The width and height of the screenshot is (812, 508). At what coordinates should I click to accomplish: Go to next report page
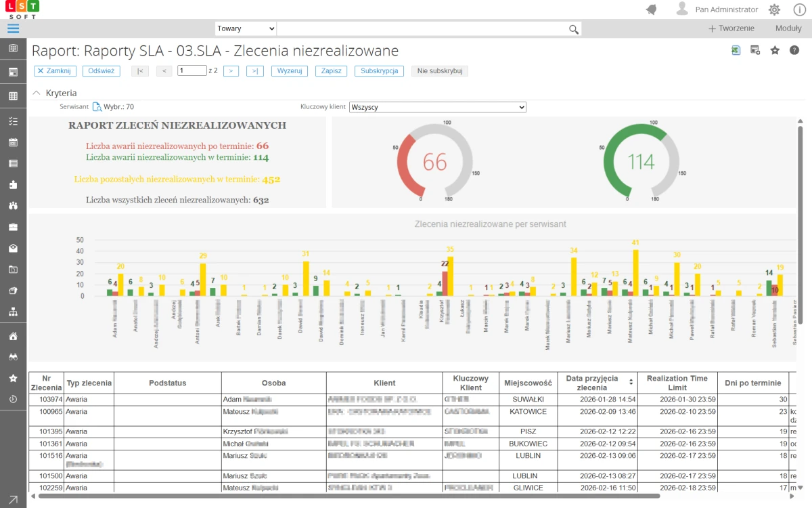(231, 71)
